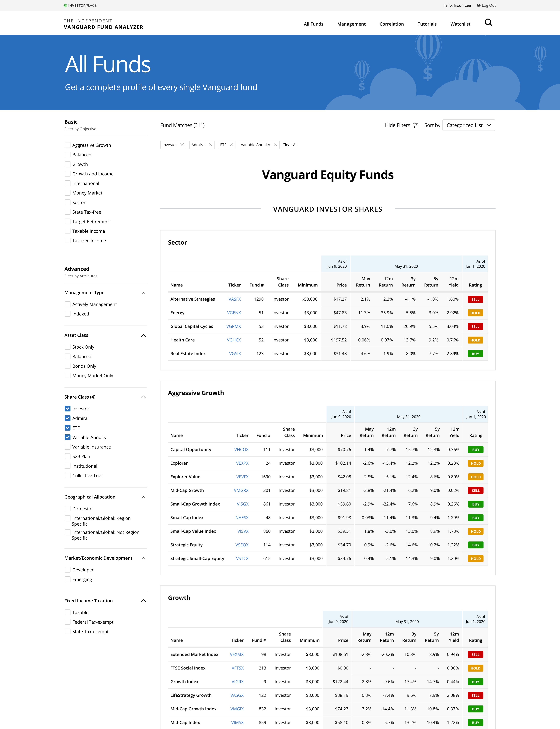Check the Money Market objective checkbox
Viewport: 560px width, 729px height.
coord(68,193)
